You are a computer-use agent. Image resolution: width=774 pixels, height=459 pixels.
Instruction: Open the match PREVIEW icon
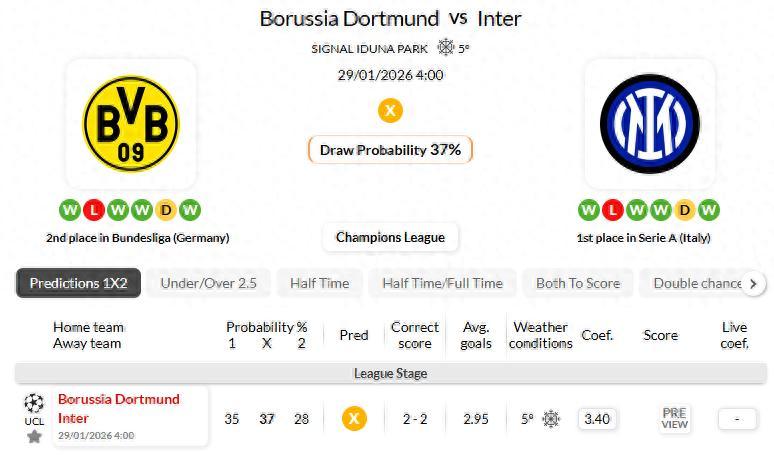(675, 418)
